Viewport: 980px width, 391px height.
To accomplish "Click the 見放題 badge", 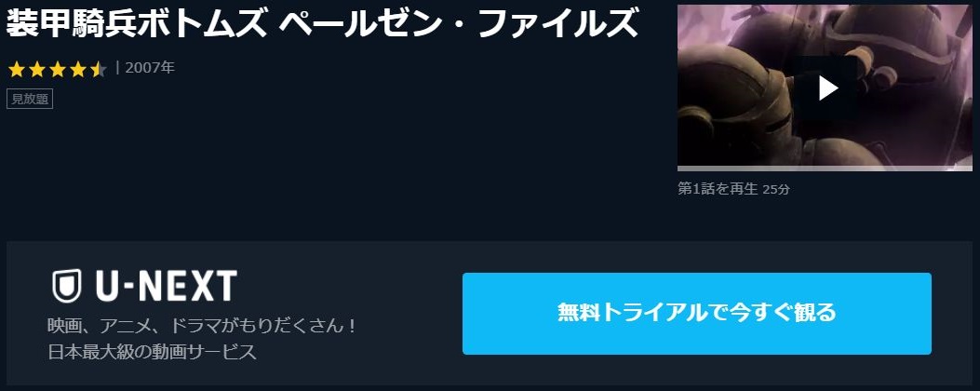I will coord(30,99).
